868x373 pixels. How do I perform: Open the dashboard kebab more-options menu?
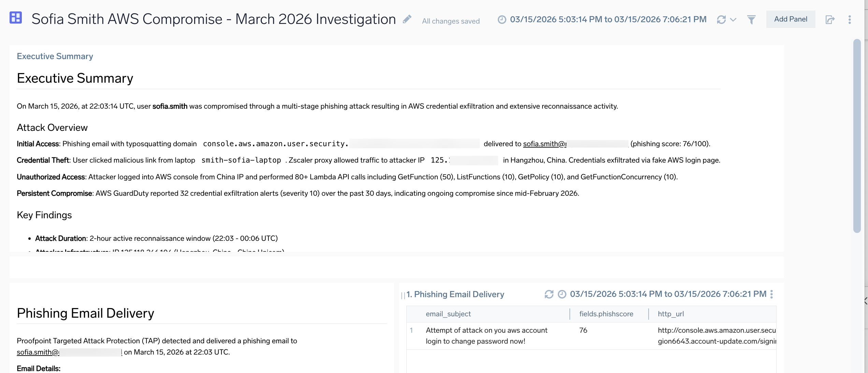(x=850, y=19)
